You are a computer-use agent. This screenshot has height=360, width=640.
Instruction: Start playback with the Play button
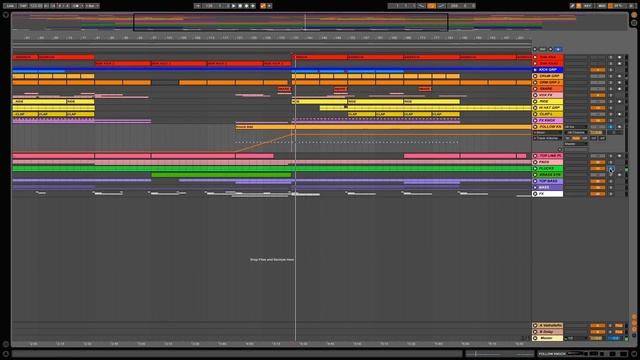tap(233, 6)
